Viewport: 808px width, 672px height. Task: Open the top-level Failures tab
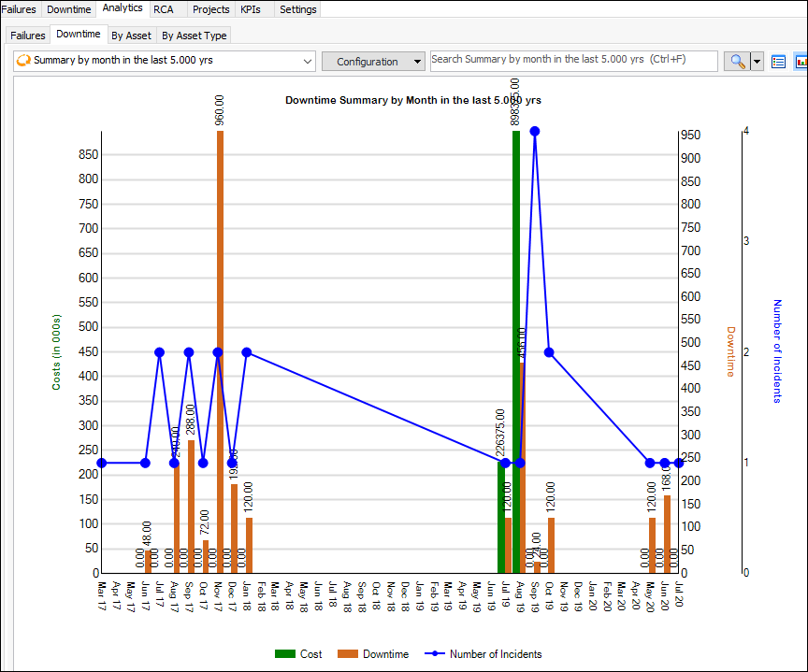tap(19, 9)
